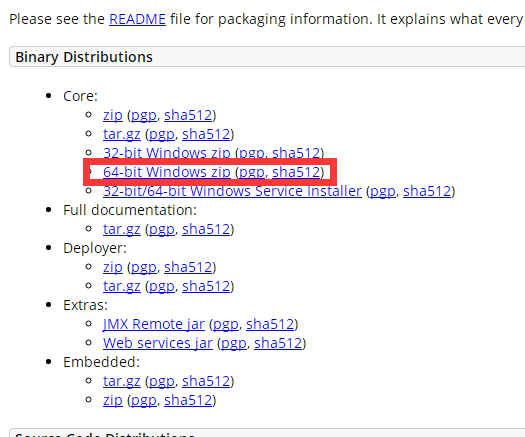Download Full documentation tar.gz
The image size is (525, 437).
pyautogui.click(x=122, y=229)
